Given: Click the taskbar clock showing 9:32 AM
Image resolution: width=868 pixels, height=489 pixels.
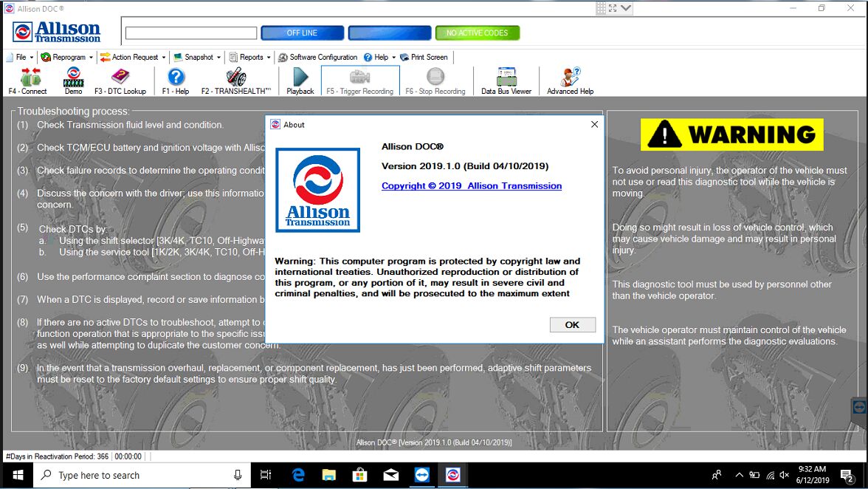Looking at the screenshot, I should click(812, 475).
